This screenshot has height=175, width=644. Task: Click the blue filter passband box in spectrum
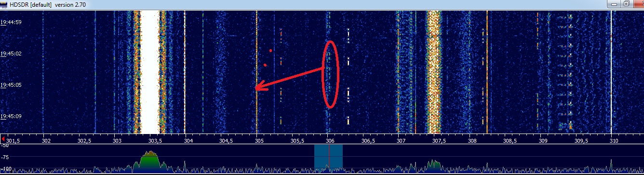click(328, 157)
